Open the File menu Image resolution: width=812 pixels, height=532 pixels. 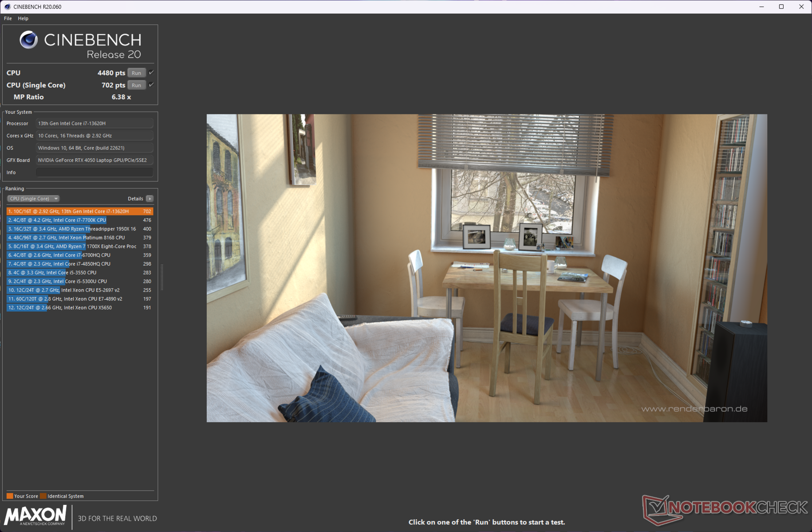pyautogui.click(x=8, y=19)
